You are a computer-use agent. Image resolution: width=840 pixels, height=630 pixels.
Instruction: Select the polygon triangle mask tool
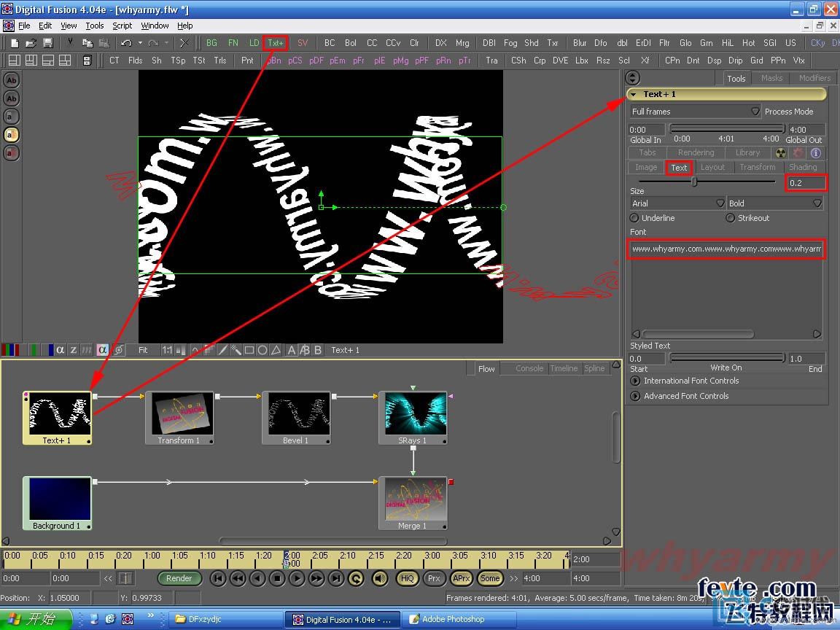click(x=276, y=350)
